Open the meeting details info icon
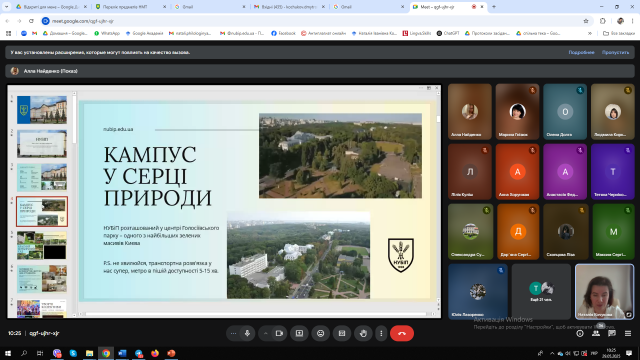Screen dimensions: 640x360 [580, 333]
